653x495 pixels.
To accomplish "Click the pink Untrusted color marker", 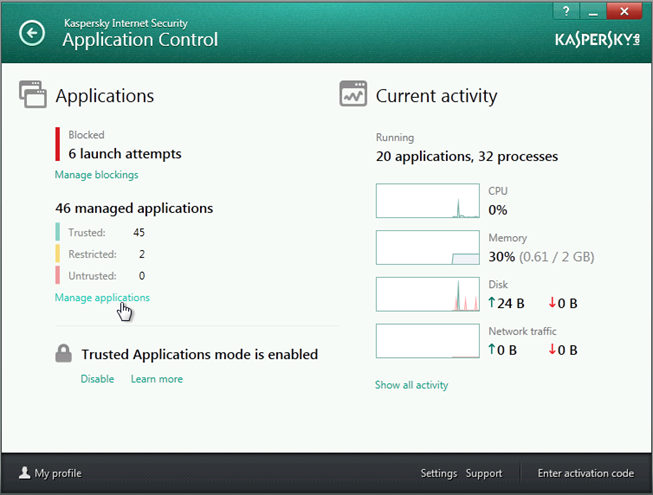I will pyautogui.click(x=57, y=275).
